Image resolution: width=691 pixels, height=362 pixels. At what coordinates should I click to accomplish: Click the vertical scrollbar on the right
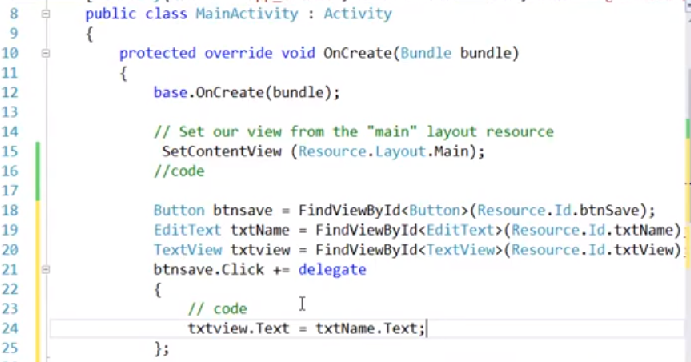tap(687, 176)
